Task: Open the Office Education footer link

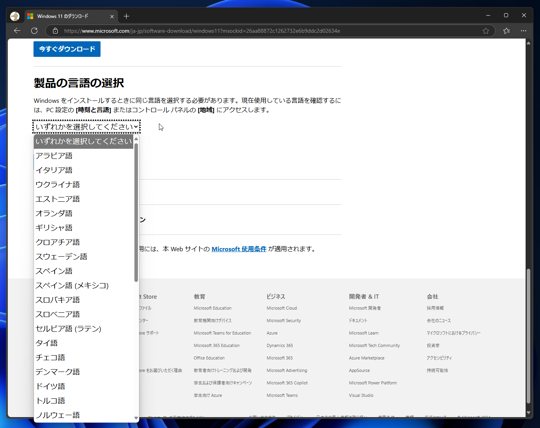Action: click(x=209, y=358)
